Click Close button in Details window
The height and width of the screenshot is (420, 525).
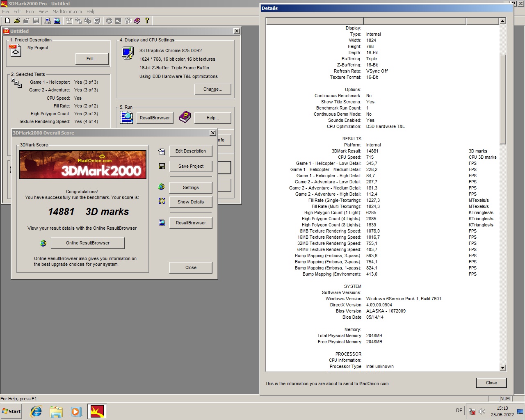tap(491, 383)
